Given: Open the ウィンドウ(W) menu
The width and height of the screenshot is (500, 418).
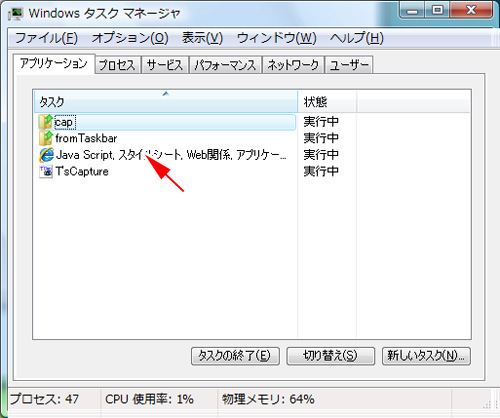Looking at the screenshot, I should pyautogui.click(x=276, y=38).
